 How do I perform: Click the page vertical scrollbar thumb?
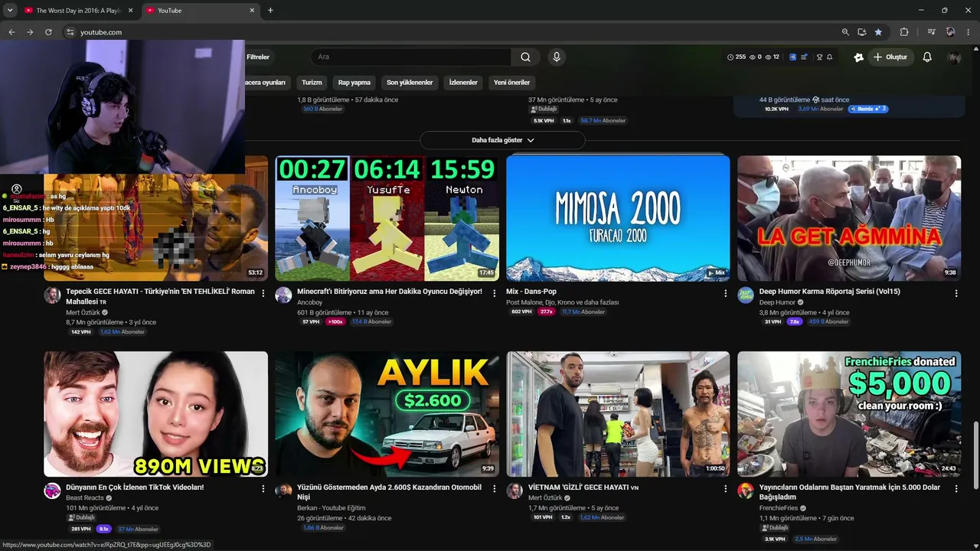coord(975,455)
